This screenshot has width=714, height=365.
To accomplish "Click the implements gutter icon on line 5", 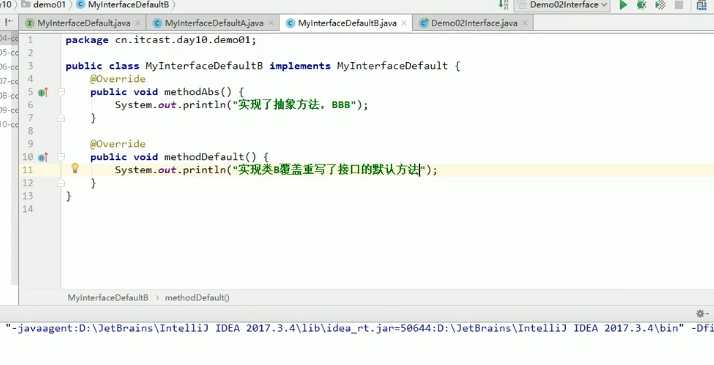I will coord(43,92).
